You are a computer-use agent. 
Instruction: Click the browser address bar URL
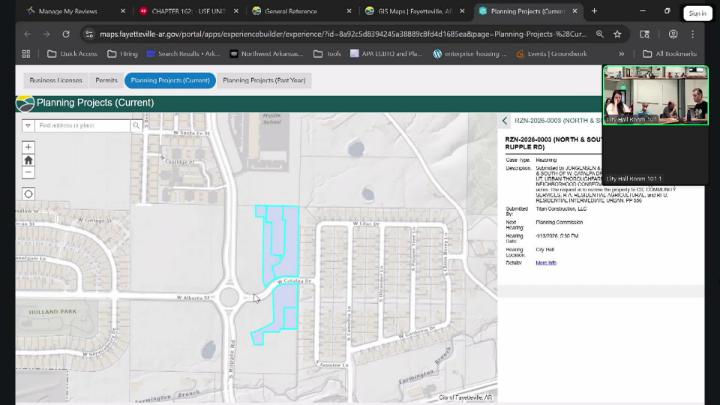[x=343, y=34]
